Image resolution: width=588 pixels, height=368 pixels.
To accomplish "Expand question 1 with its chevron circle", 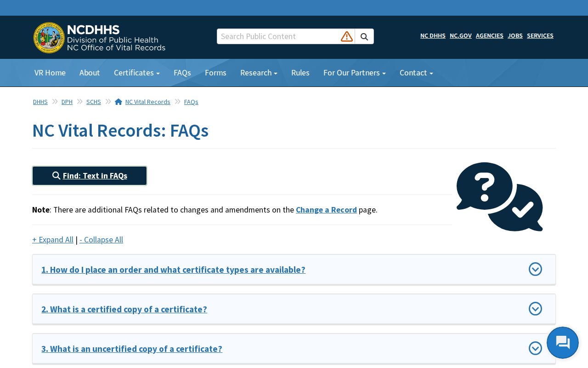I will (x=535, y=269).
